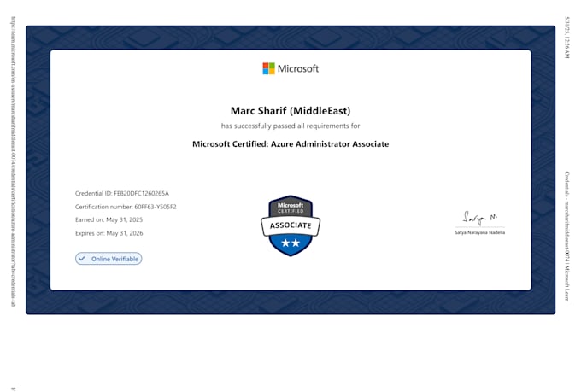The image size is (581, 392).
Task: Select the name Marc Sharif (MiddleEast)
Action: 290,111
